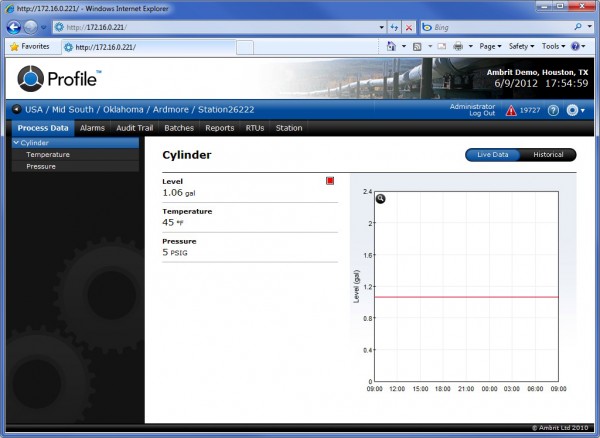Click the browser Forward arrow button
Viewport: 600px width, 438px height.
tap(31, 27)
